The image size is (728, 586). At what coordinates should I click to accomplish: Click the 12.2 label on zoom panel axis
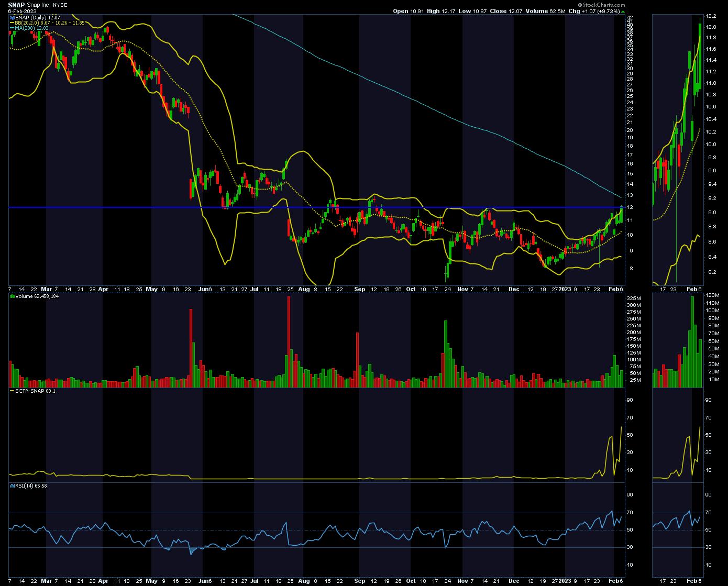coord(711,16)
